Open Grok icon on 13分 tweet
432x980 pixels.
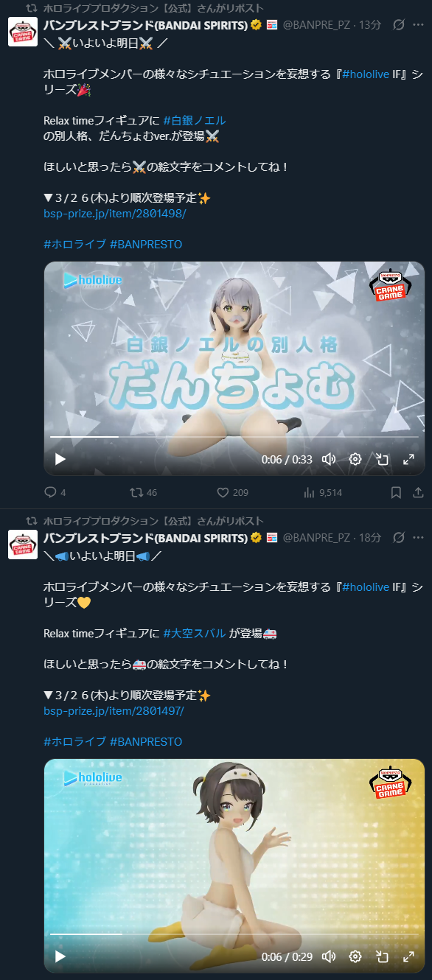[399, 25]
